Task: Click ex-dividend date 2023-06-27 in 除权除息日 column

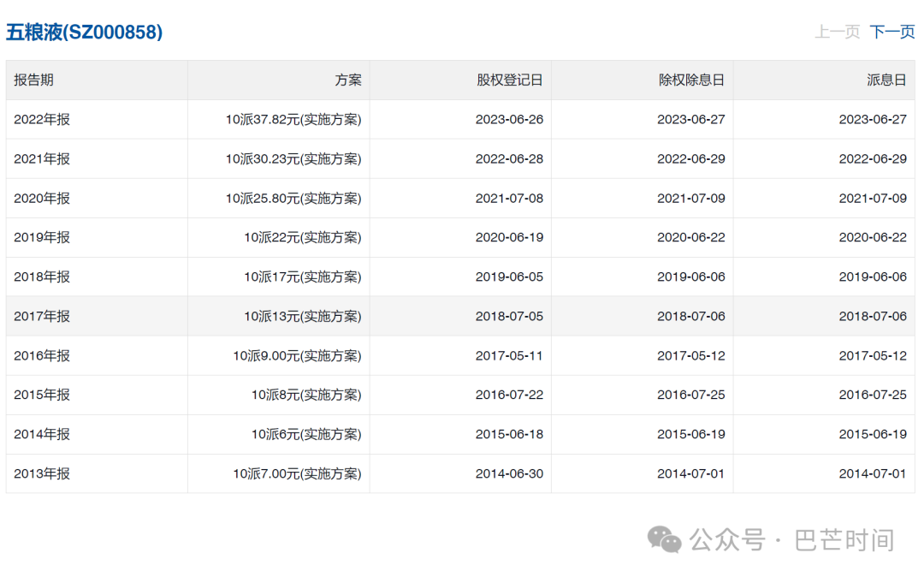Action: tap(691, 120)
